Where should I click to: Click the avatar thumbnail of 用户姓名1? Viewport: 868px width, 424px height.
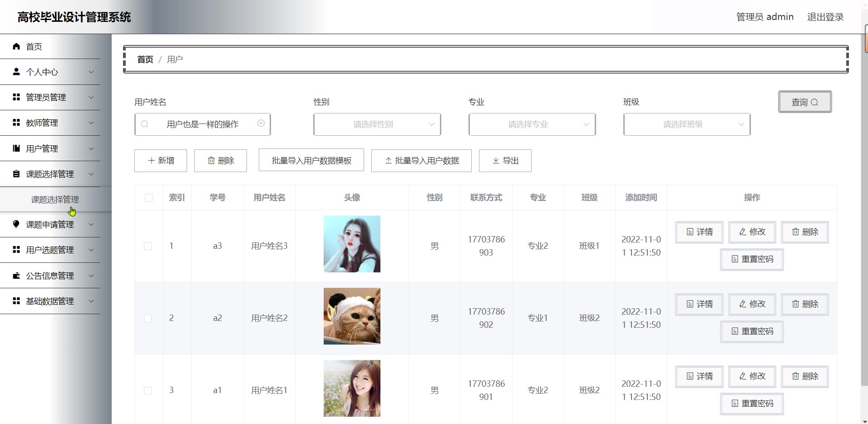coord(352,388)
